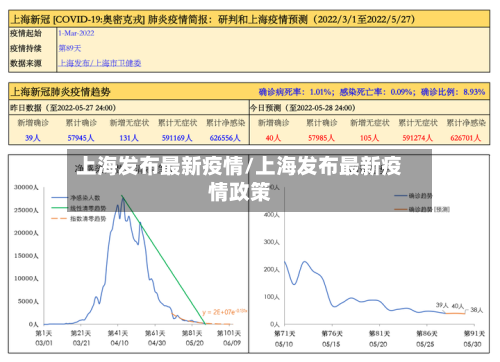The image size is (500, 362).
Task: Click the 200人 axis label on right chart
Action: pos(272,269)
